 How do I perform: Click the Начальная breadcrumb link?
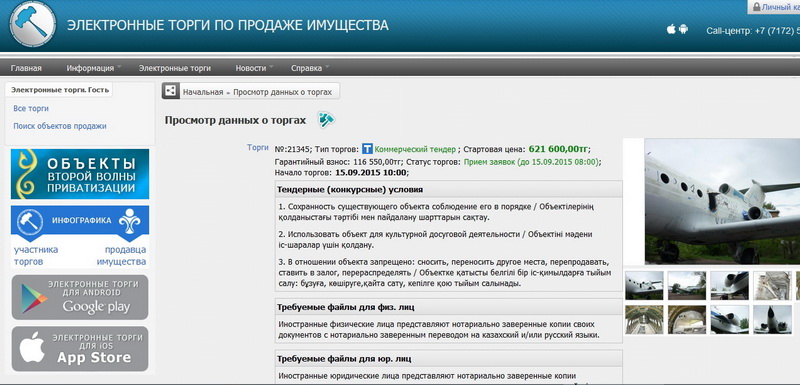(x=203, y=92)
